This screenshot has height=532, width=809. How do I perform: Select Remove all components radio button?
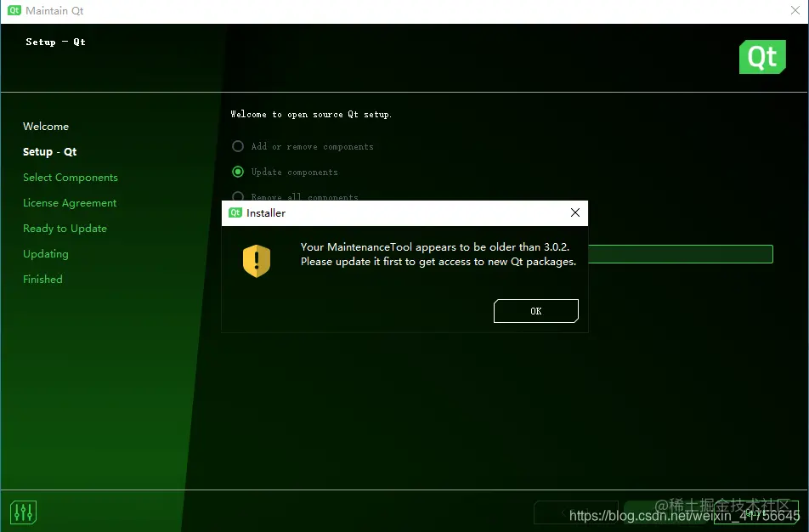238,196
